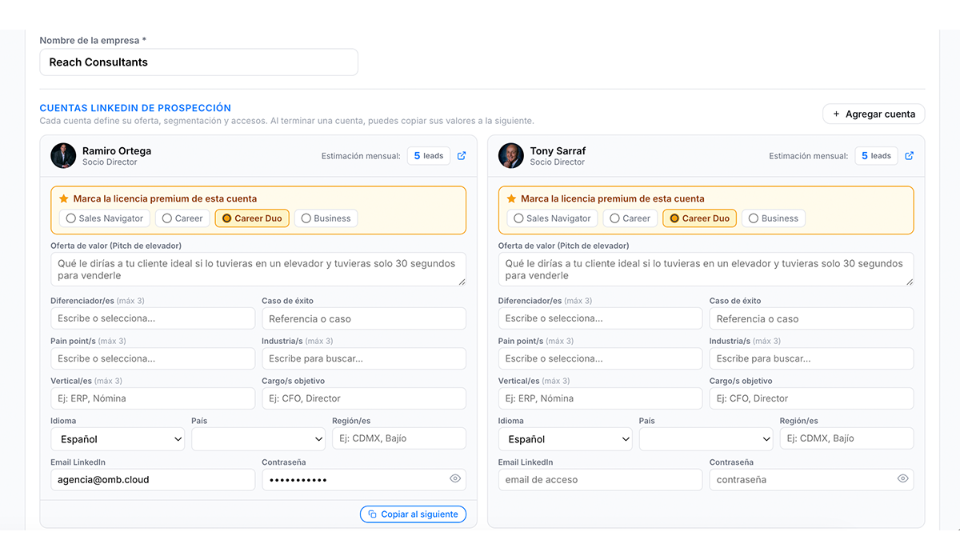The height and width of the screenshot is (560, 960).
Task: Select Sales Navigator for Ramiro Ortega
Action: [105, 218]
